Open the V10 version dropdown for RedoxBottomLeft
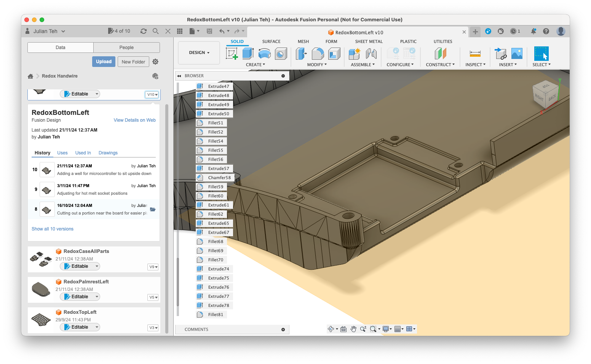The height and width of the screenshot is (364, 591). coord(152,94)
